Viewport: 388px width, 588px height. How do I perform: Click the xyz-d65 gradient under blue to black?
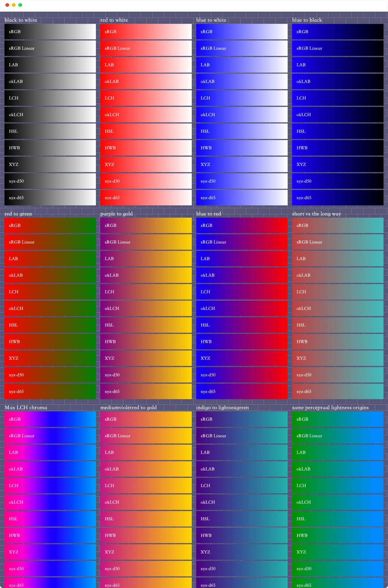click(x=338, y=198)
